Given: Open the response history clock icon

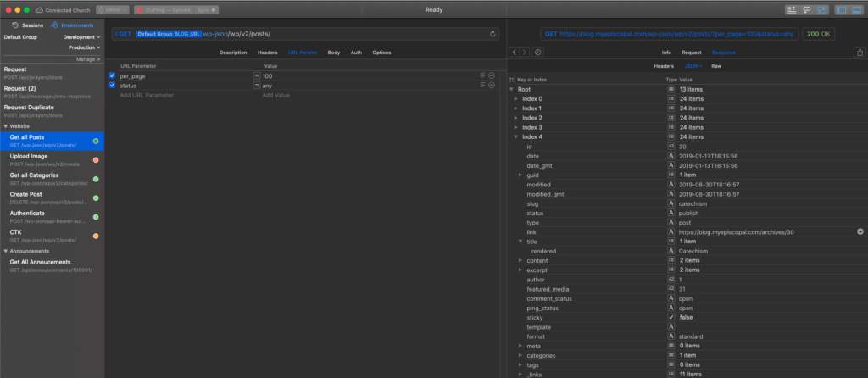Looking at the screenshot, I should pyautogui.click(x=538, y=53).
